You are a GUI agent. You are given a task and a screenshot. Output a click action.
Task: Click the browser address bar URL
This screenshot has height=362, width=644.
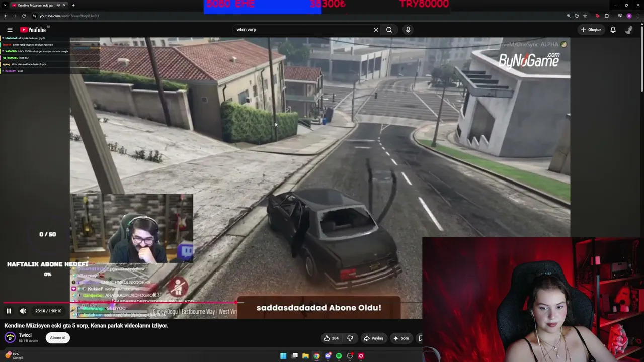(69, 16)
